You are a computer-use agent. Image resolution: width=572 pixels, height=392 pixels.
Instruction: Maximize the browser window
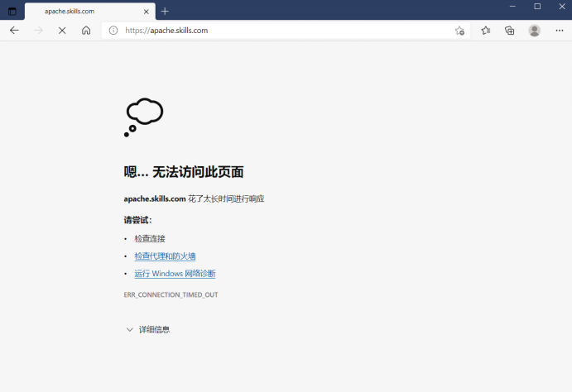pyautogui.click(x=537, y=6)
